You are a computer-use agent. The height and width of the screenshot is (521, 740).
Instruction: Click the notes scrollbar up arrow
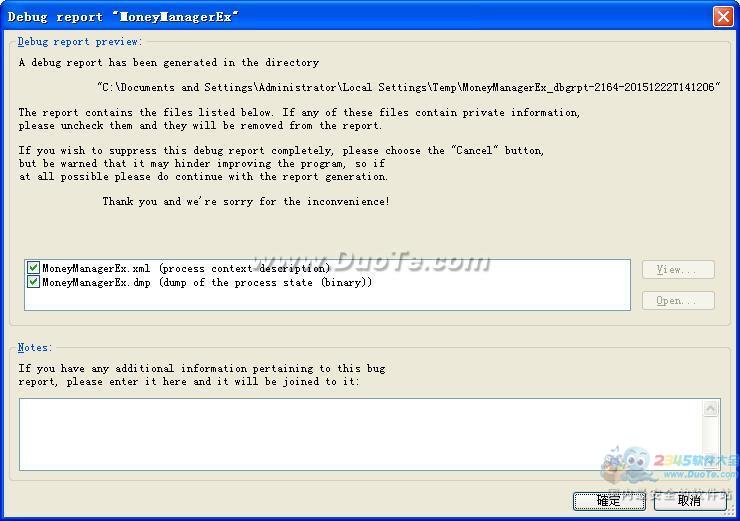point(711,408)
